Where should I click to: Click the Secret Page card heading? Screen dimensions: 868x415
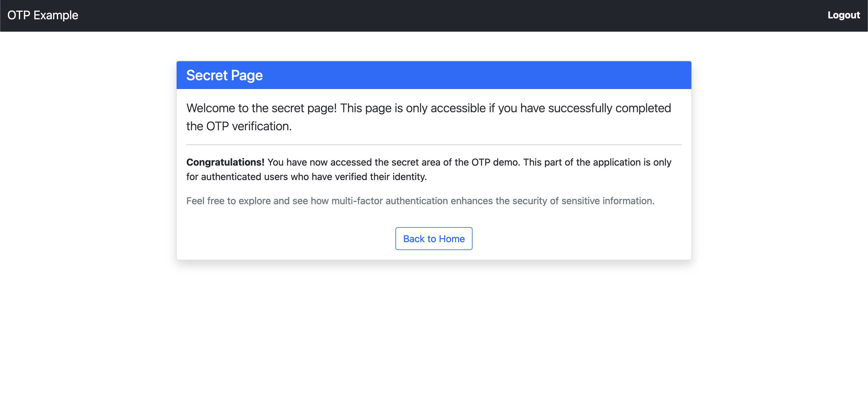click(x=225, y=75)
